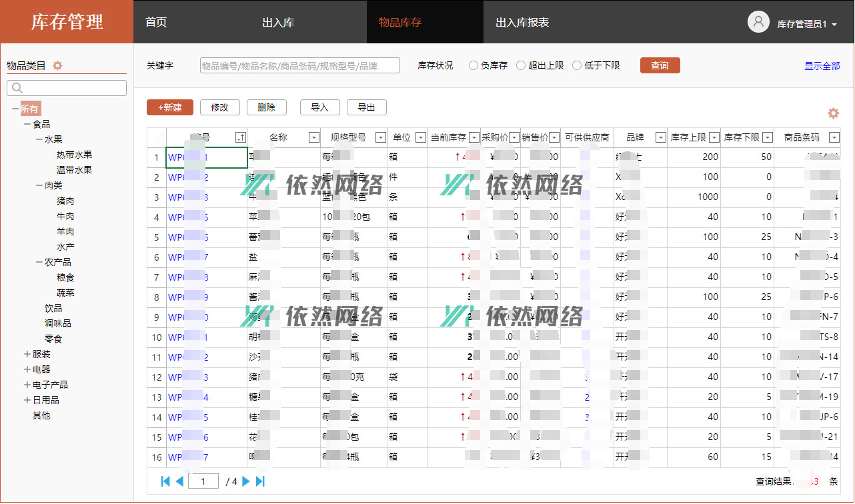Click the gear icon beside 物品类目
Image resolution: width=855 pixels, height=504 pixels.
click(57, 65)
